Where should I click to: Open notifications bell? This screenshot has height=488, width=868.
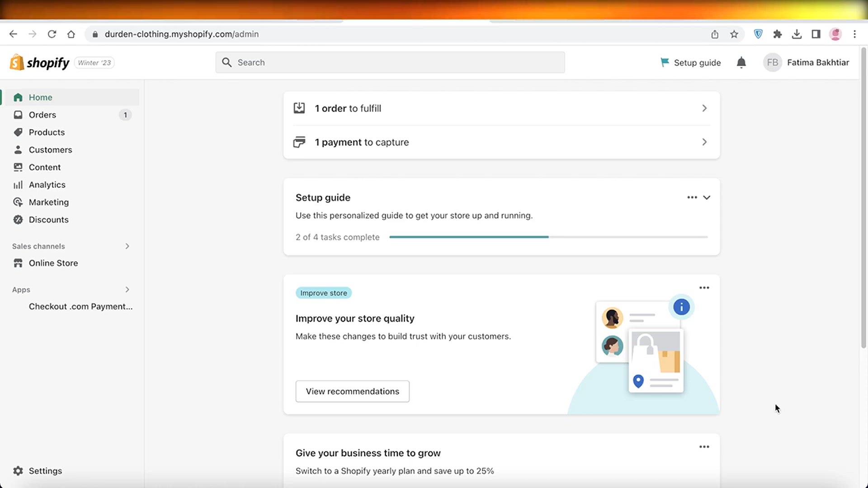coord(741,62)
